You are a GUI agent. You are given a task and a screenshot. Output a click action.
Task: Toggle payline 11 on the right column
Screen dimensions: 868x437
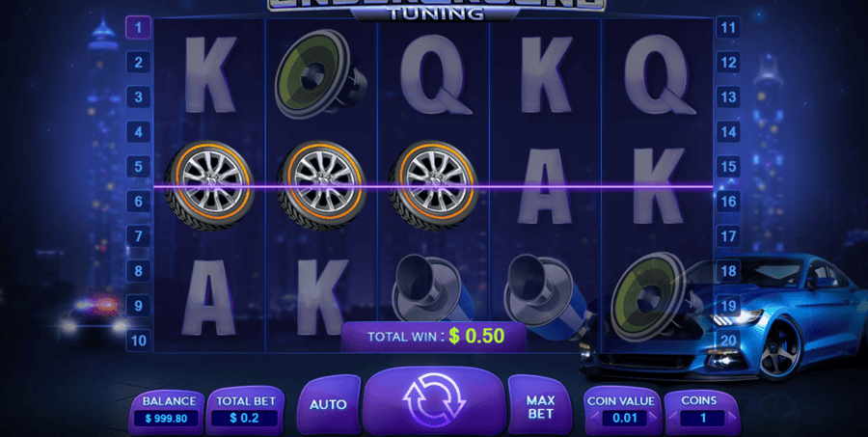(x=728, y=27)
